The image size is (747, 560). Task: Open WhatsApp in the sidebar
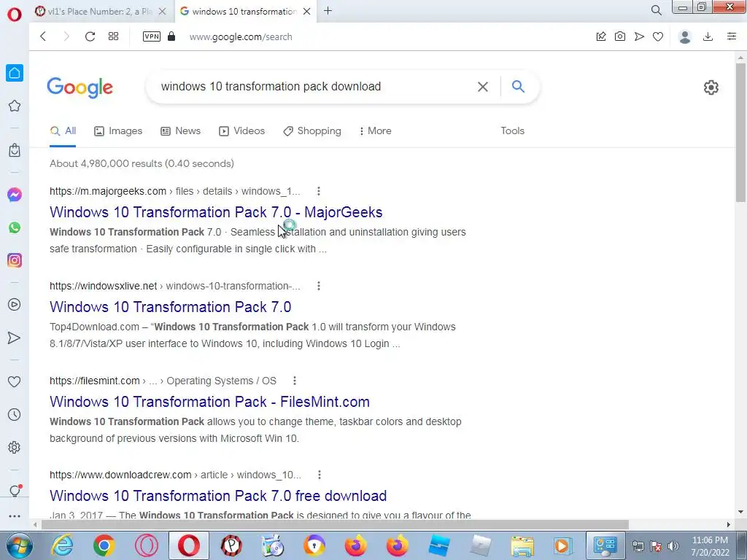[x=15, y=227]
